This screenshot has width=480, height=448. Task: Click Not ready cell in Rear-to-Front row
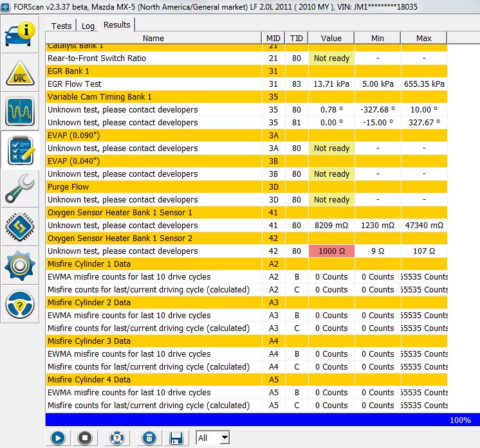click(x=331, y=58)
